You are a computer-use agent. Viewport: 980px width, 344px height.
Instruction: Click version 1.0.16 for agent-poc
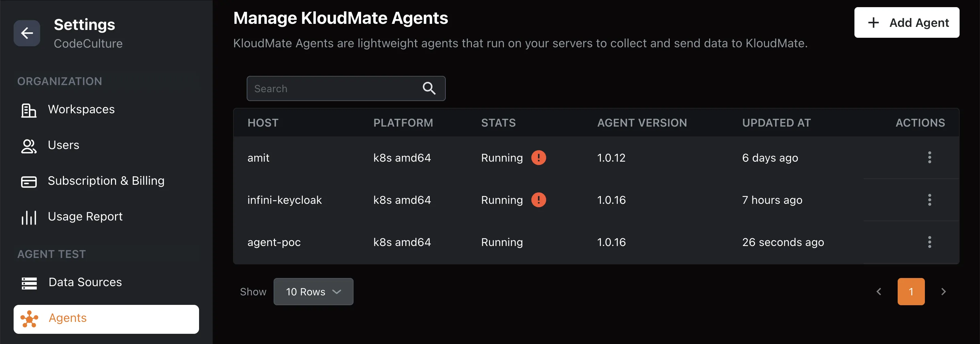pyautogui.click(x=611, y=242)
